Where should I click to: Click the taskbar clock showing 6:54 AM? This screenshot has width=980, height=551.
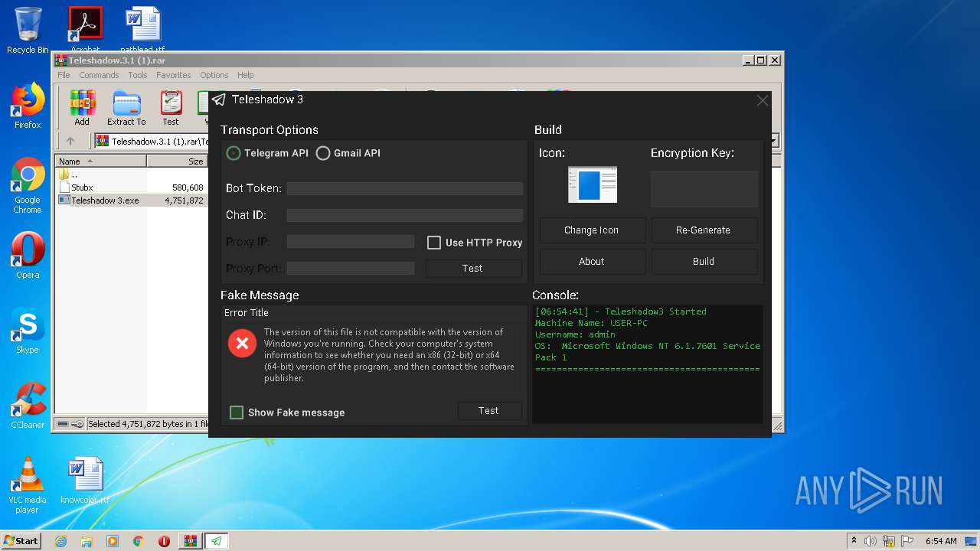pyautogui.click(x=941, y=541)
